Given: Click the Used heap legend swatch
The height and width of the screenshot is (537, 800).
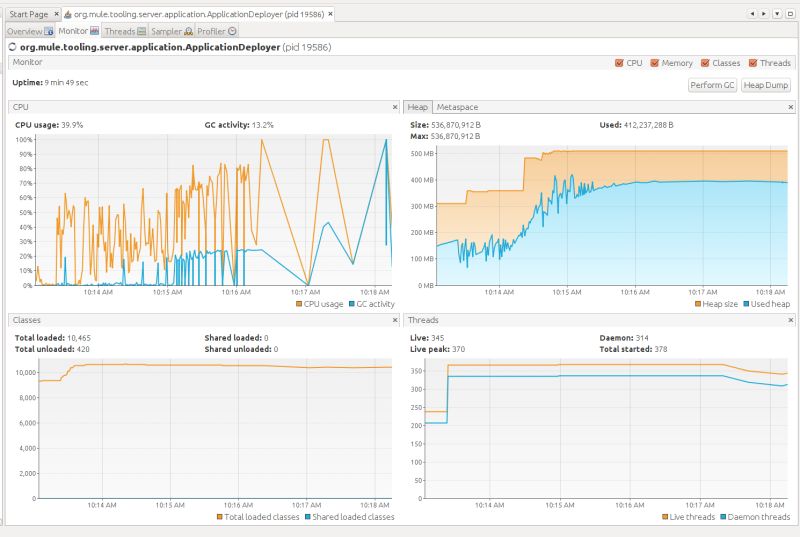Looking at the screenshot, I should 746,304.
